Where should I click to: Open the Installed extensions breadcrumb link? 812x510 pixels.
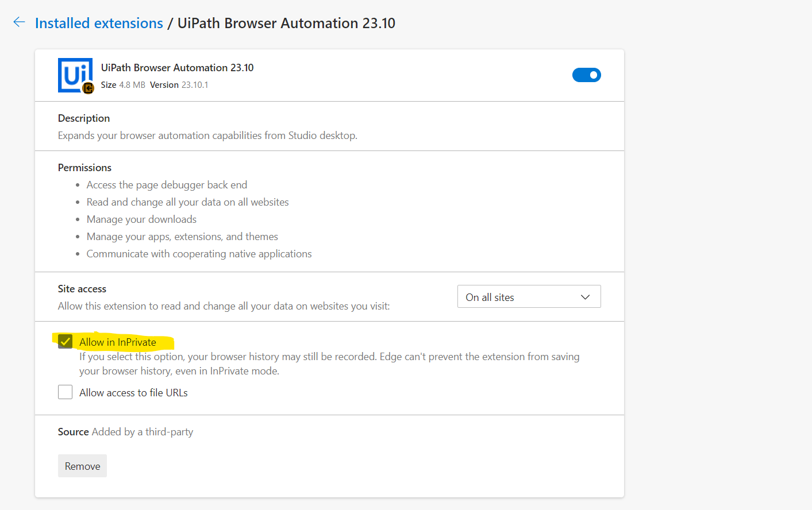(x=99, y=23)
